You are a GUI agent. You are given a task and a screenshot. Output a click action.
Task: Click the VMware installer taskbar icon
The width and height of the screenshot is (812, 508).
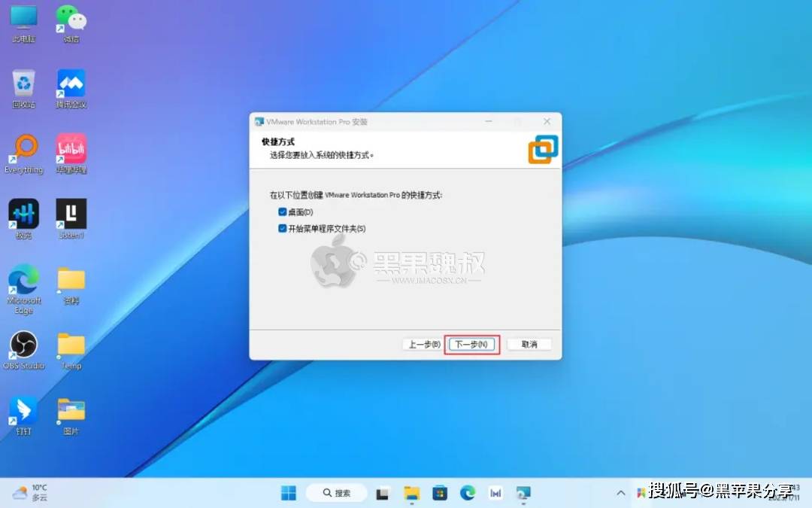523,493
